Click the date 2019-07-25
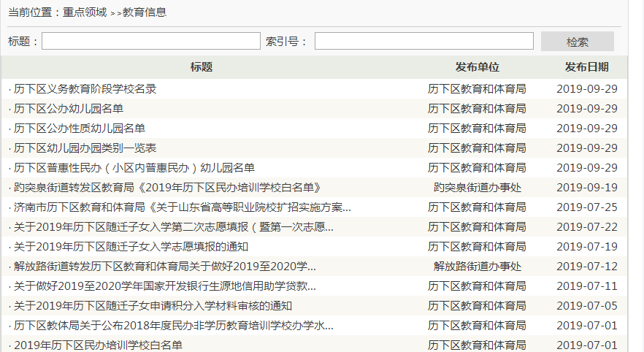The height and width of the screenshot is (352, 644). (587, 207)
